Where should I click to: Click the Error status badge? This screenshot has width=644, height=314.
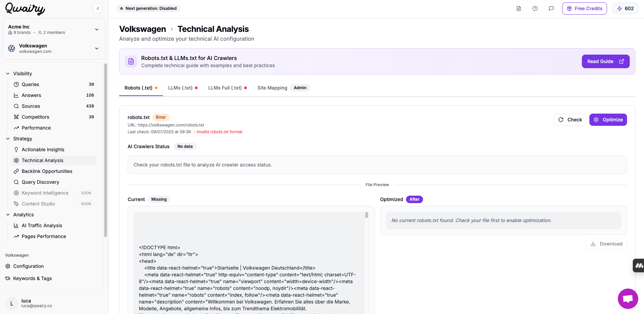[x=161, y=117]
